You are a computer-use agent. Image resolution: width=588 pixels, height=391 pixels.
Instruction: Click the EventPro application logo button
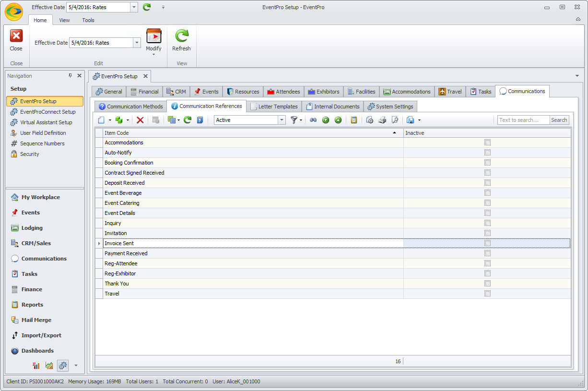14,12
